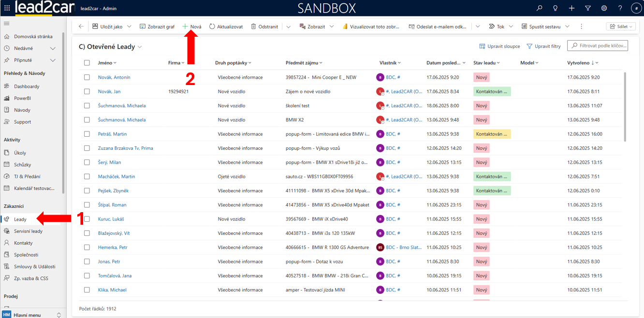Click the back arrow in command bar
Image resolution: width=644 pixels, height=318 pixels.
tap(81, 27)
